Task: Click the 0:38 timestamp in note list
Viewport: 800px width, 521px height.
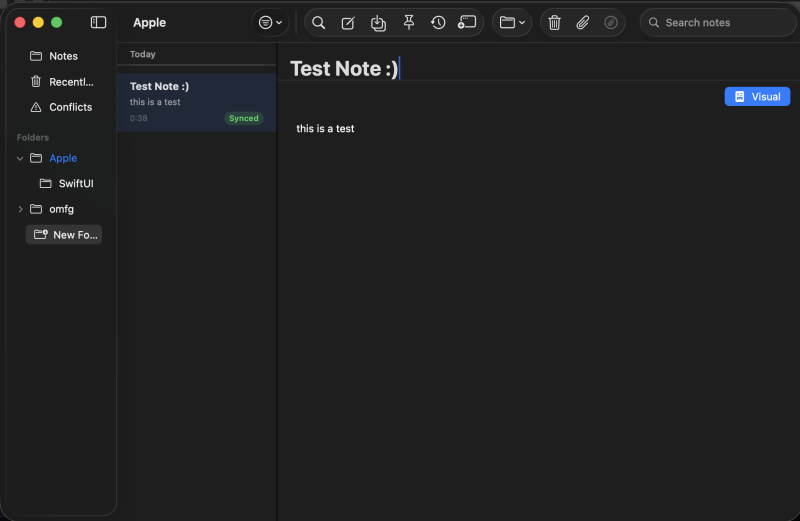Action: pos(138,118)
